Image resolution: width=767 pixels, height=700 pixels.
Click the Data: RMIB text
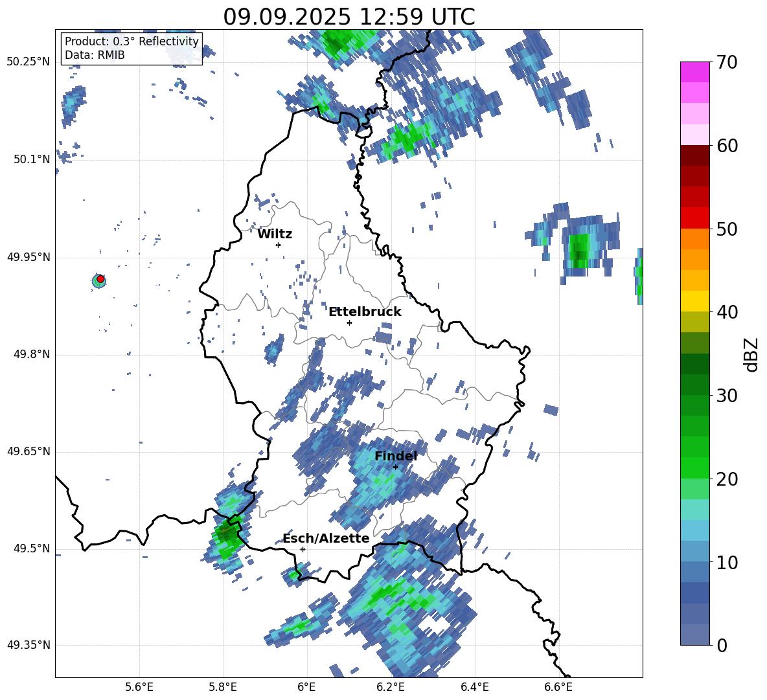(x=95, y=55)
